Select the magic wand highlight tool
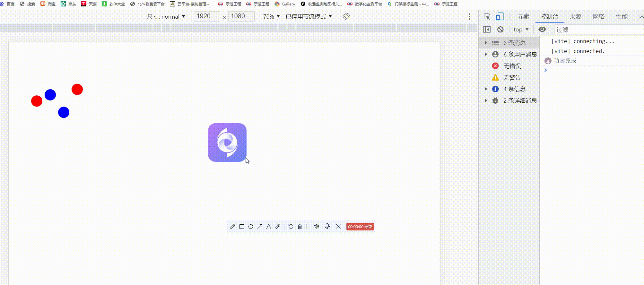 [x=278, y=227]
